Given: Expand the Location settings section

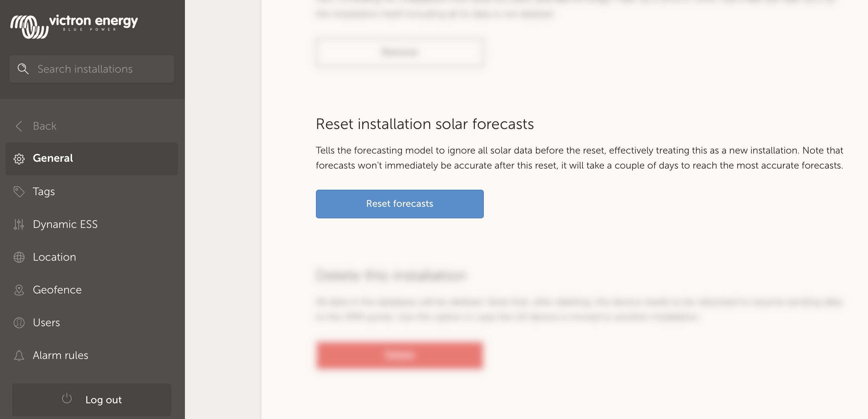Looking at the screenshot, I should point(54,257).
